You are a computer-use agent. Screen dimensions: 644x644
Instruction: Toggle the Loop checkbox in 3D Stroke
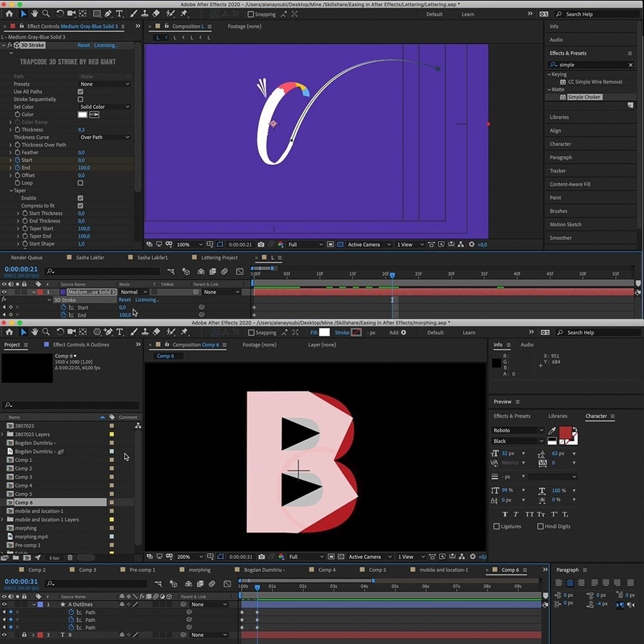pos(80,183)
